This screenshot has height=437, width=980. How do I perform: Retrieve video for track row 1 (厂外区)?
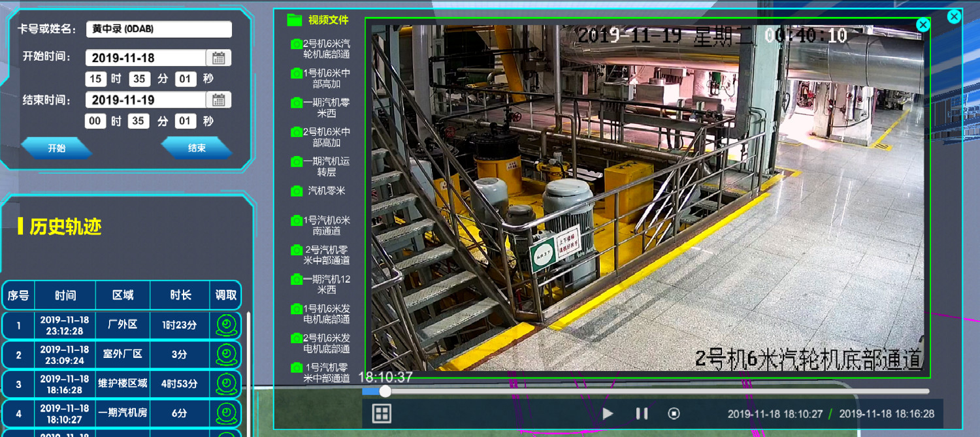click(x=226, y=325)
